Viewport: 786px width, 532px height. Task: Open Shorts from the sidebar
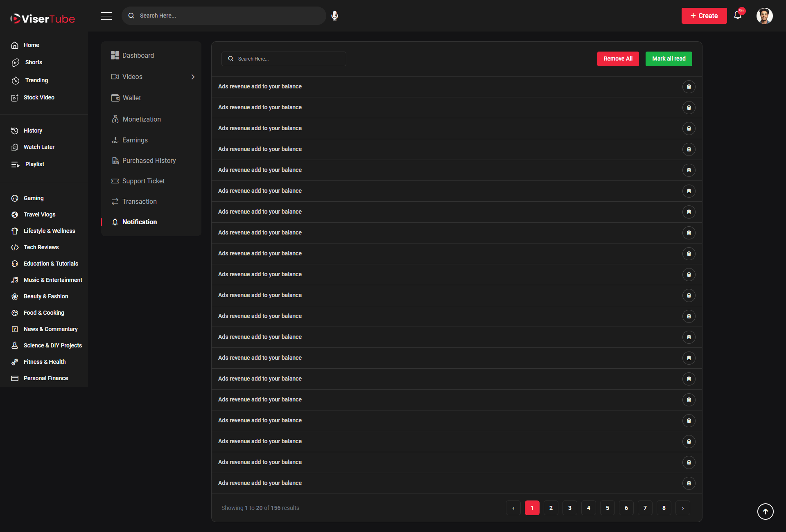tap(34, 62)
